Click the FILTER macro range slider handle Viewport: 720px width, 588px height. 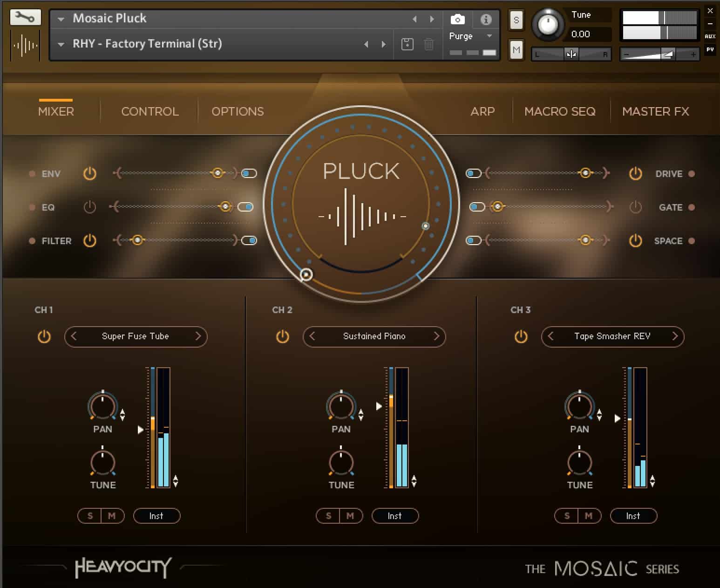point(137,240)
